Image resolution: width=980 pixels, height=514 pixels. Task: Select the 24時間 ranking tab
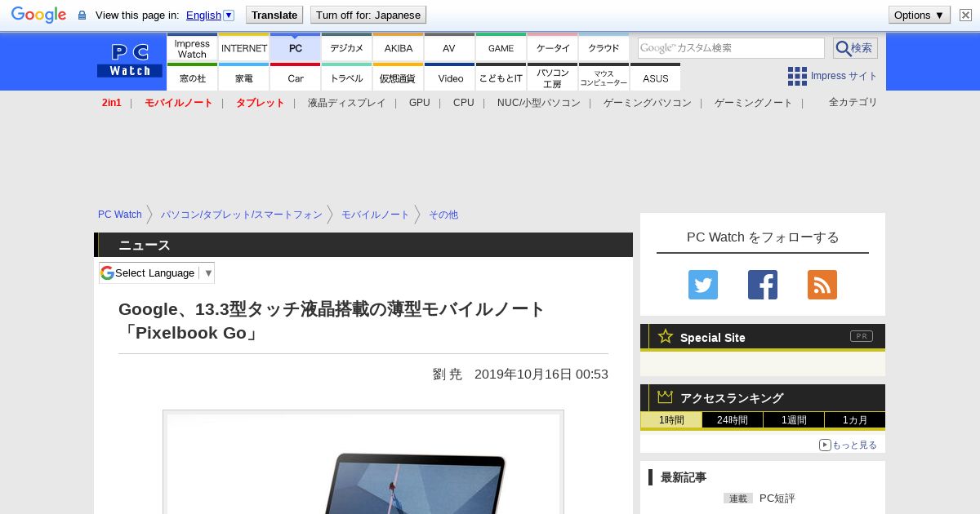pos(733,420)
